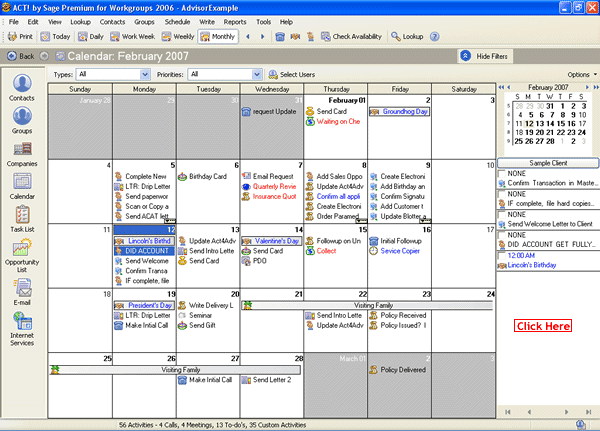
Task: Jump to first record with bottom navigation arrow
Action: pyautogui.click(x=508, y=412)
